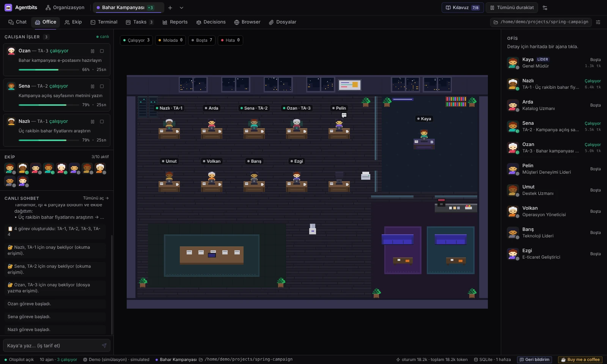This screenshot has width=607, height=364.
Task: Click Ezgi's avatar in the Ofis agent list
Action: coord(513,254)
